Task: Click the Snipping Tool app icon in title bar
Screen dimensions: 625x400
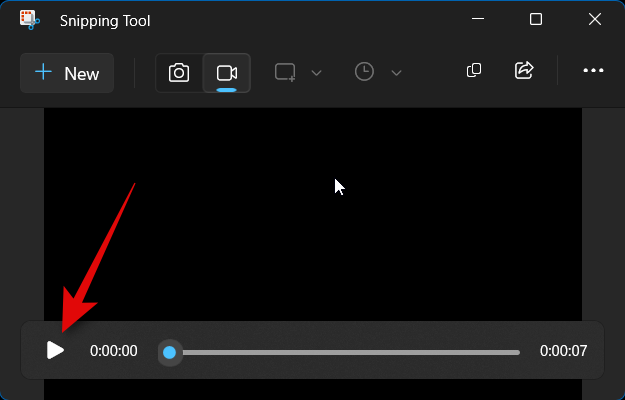Action: tap(30, 20)
